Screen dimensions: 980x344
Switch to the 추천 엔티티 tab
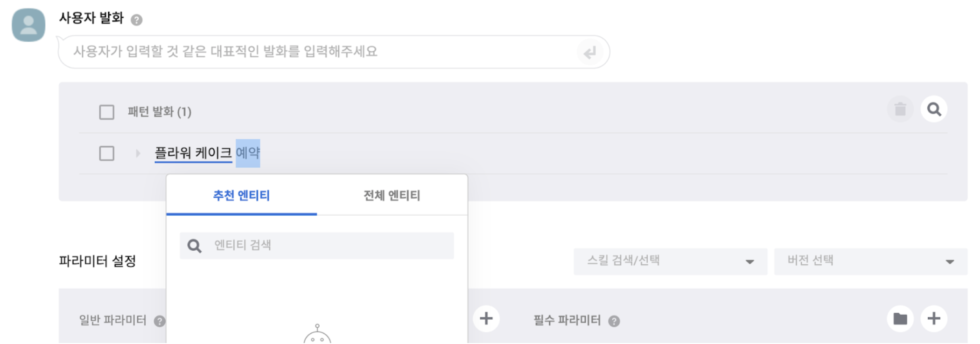click(x=241, y=195)
